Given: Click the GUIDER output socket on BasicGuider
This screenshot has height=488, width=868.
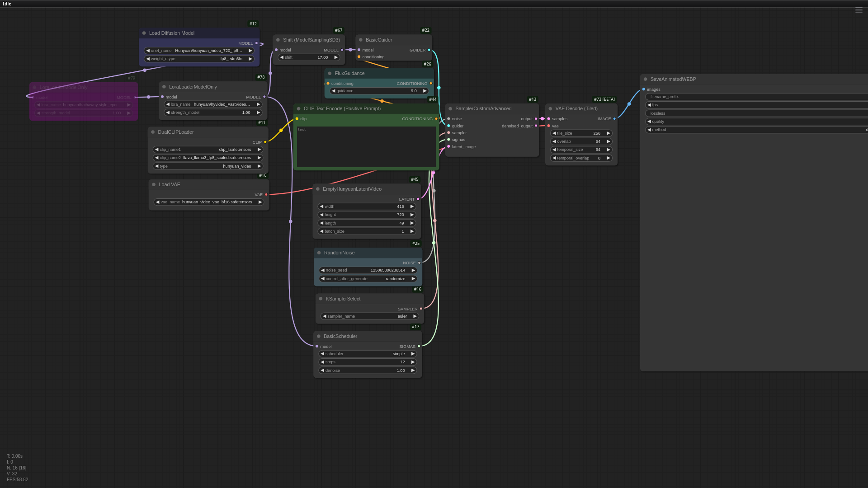Looking at the screenshot, I should point(429,50).
